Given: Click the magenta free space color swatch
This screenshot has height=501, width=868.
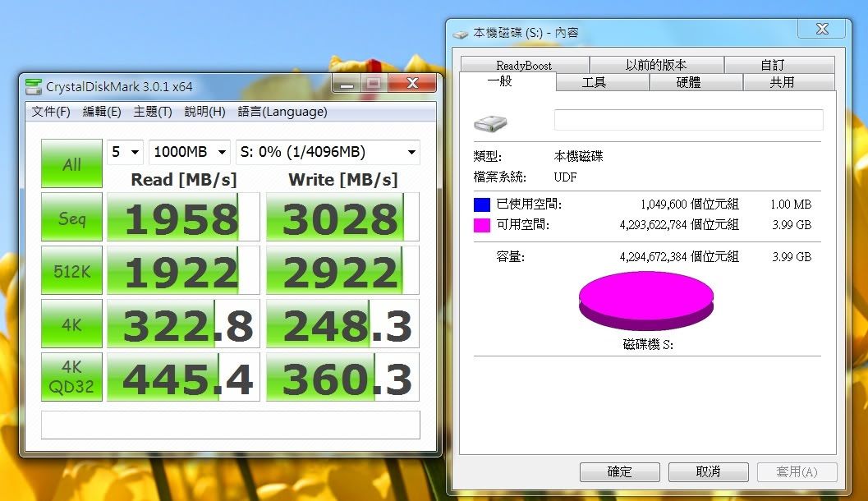Looking at the screenshot, I should (481, 225).
